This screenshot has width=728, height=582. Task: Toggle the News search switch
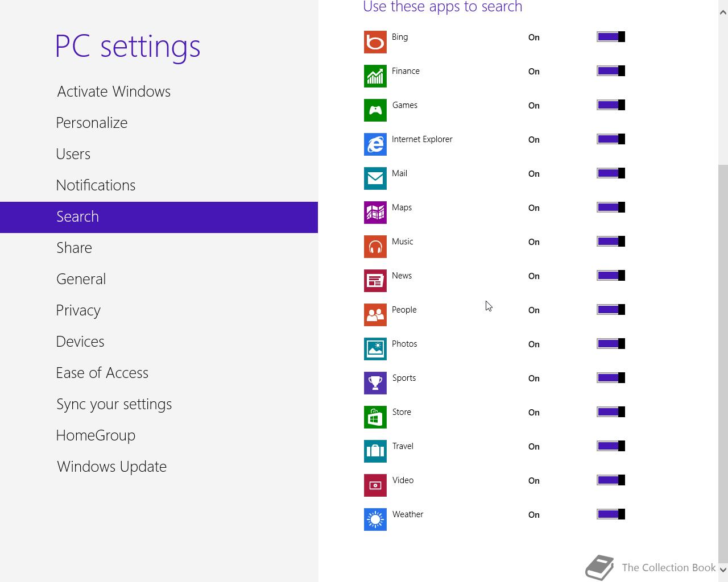click(611, 276)
